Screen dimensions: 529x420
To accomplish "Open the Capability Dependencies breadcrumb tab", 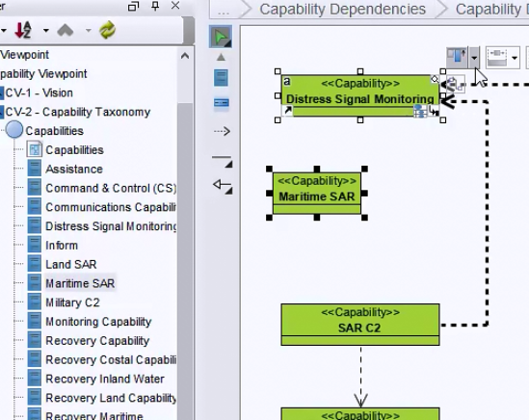I will point(342,9).
